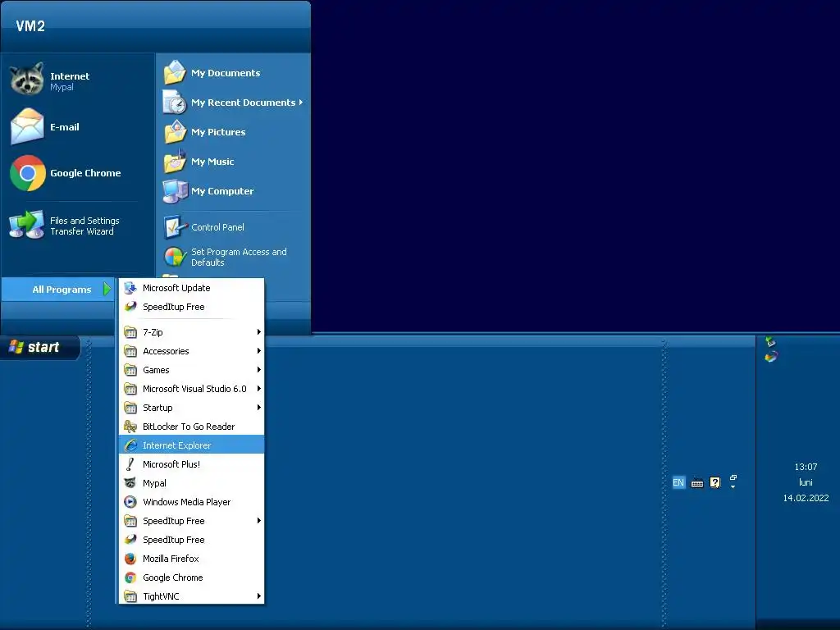Viewport: 840px width, 630px height.
Task: Click 'Files and Settings Transfer Wizard' text
Action: pyautogui.click(x=84, y=226)
